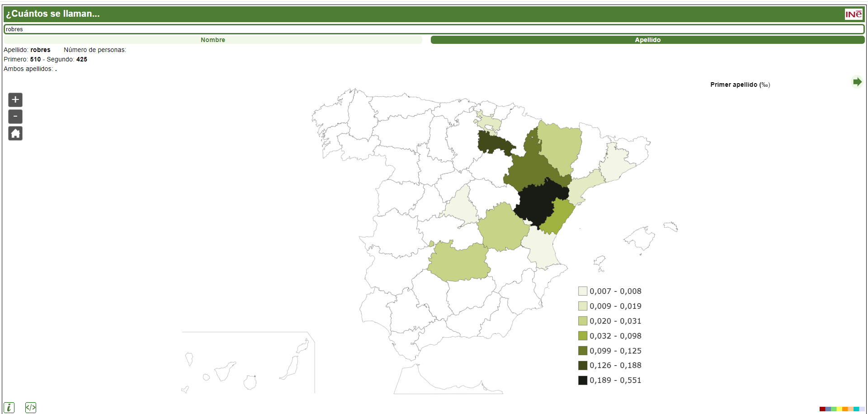Select the turquoise palette swatch
The image size is (868, 414).
coord(856,409)
